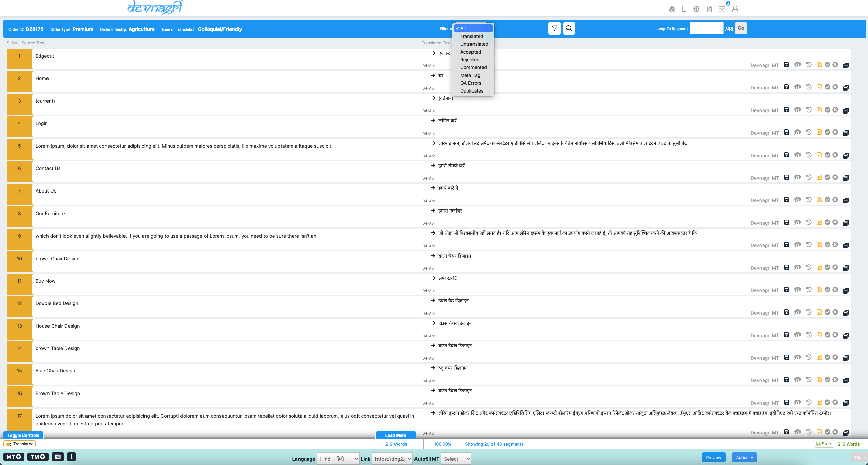
Task: Click copy-source arrow for Buy Now segment
Action: (x=433, y=278)
